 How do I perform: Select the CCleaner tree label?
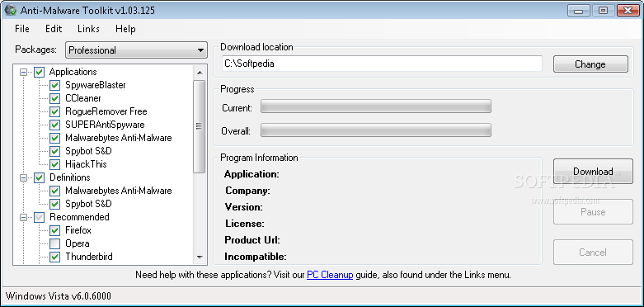pos(83,98)
